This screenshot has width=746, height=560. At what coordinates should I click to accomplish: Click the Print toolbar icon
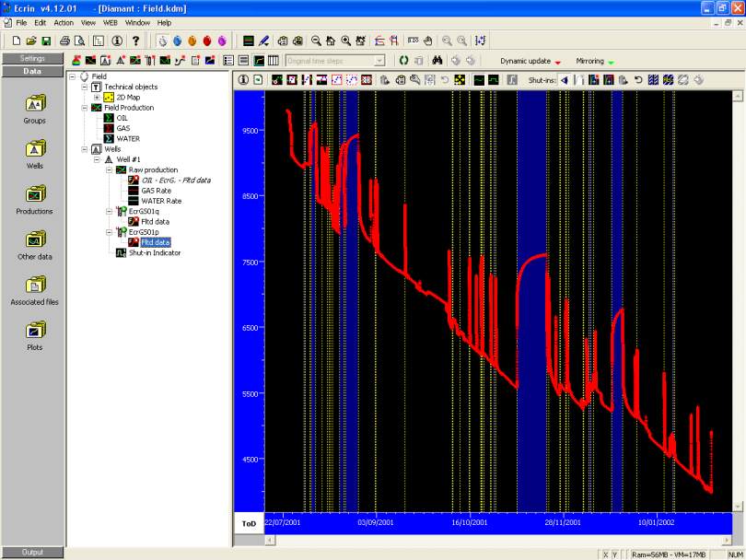pyautogui.click(x=64, y=41)
